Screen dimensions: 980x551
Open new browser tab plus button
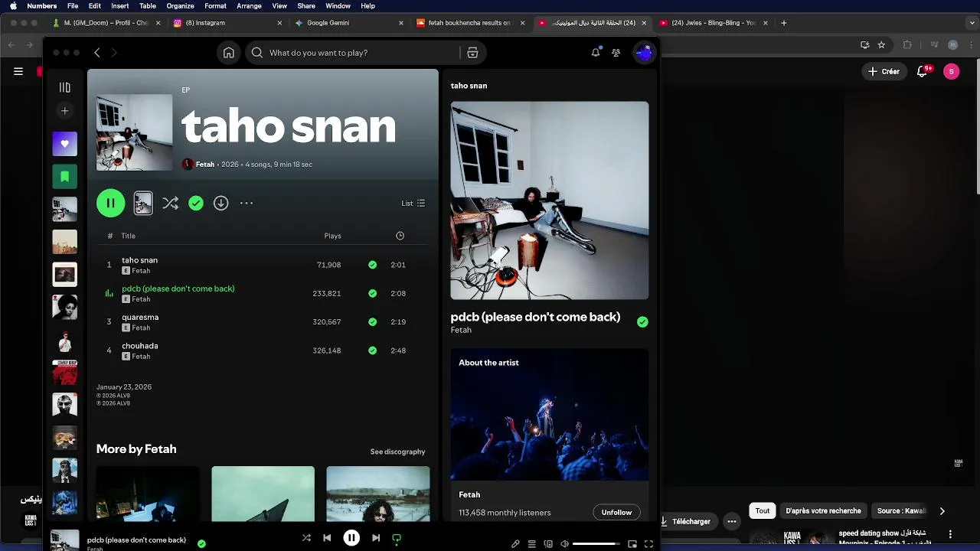pos(783,23)
